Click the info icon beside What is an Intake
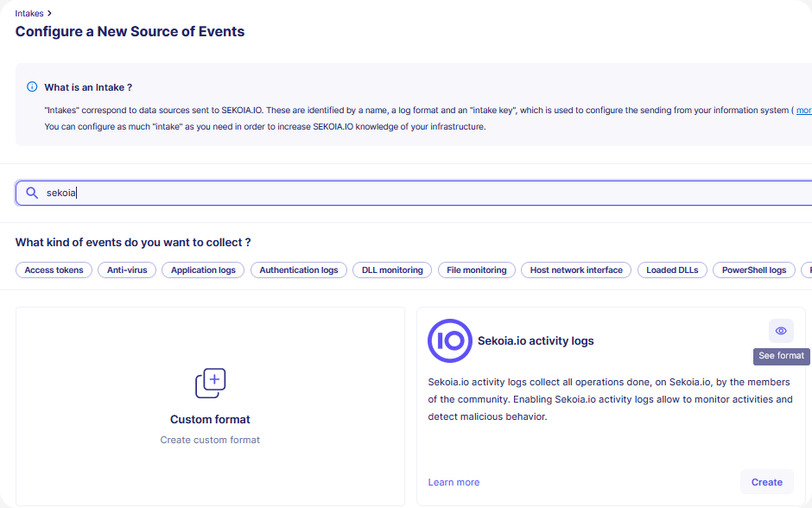This screenshot has width=812, height=508. click(32, 87)
